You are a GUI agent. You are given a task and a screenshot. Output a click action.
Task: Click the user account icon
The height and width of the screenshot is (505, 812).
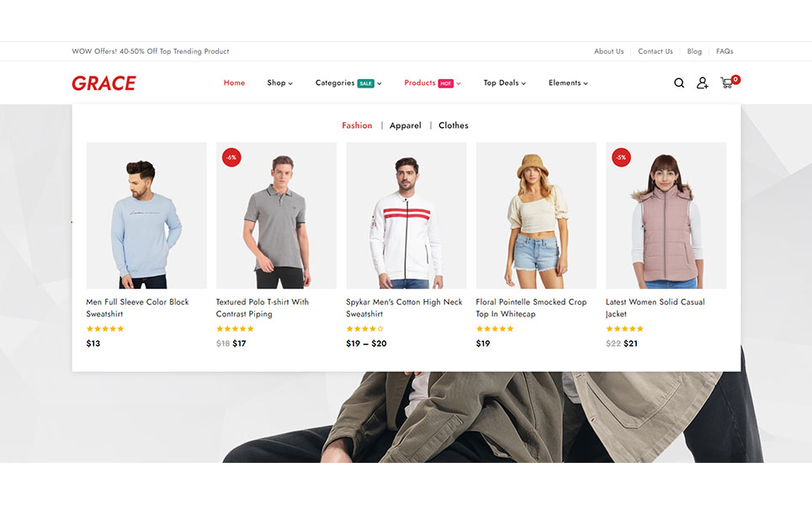(x=702, y=83)
